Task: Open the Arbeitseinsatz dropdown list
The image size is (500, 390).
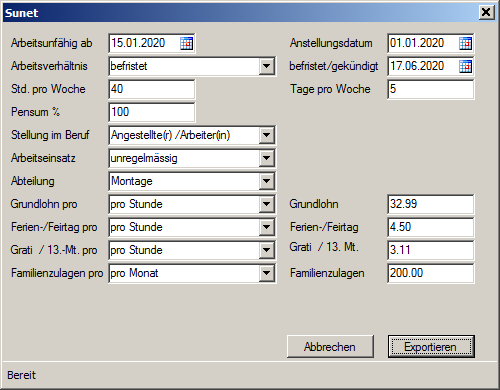Action: (x=266, y=158)
